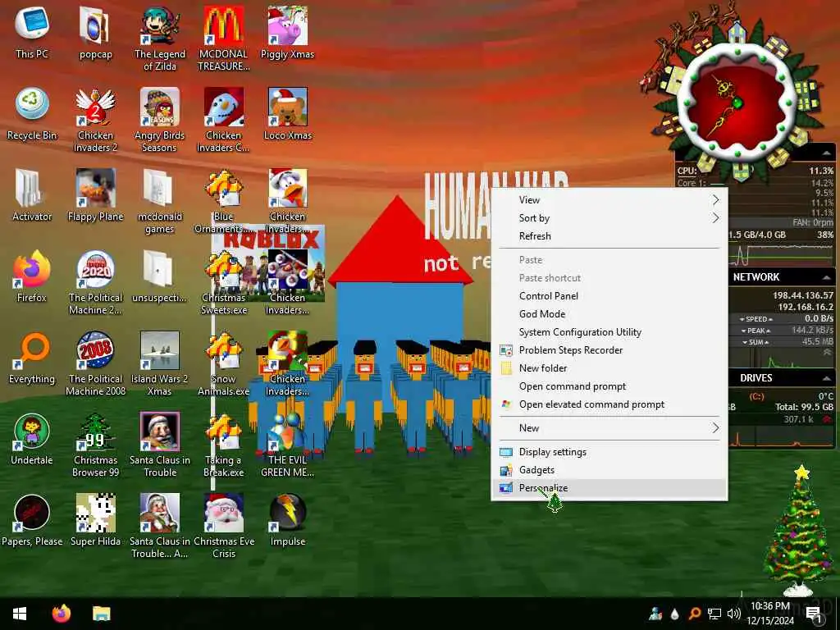Click the volume tray icon

click(734, 614)
